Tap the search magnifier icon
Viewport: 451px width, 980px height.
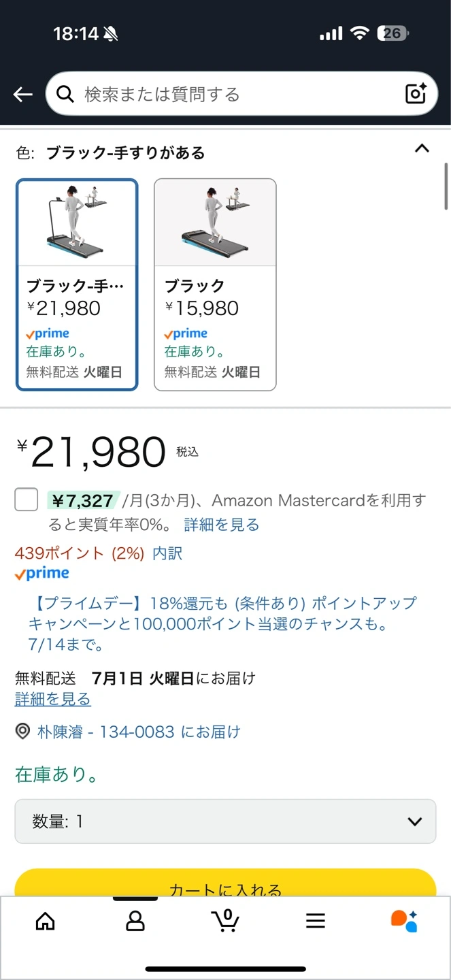(65, 94)
